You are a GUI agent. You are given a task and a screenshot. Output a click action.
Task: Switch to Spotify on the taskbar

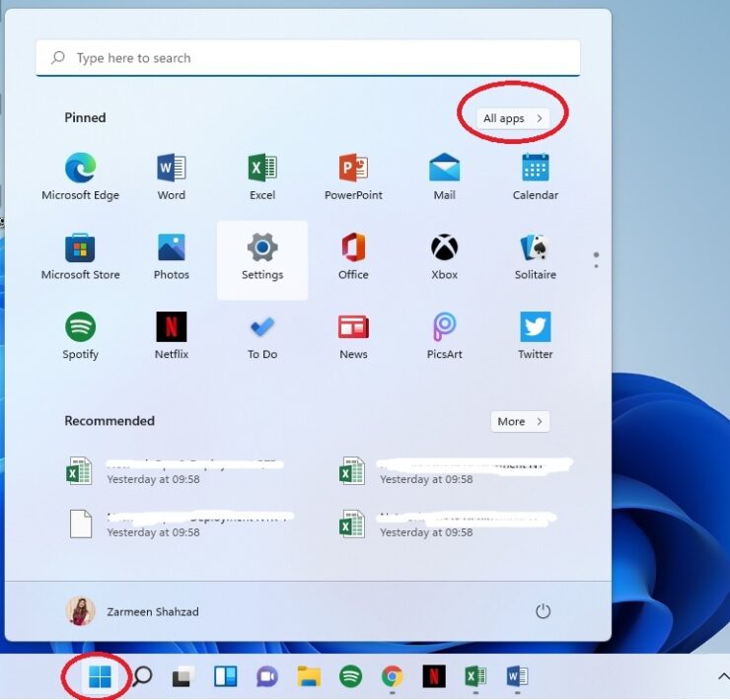point(350,676)
